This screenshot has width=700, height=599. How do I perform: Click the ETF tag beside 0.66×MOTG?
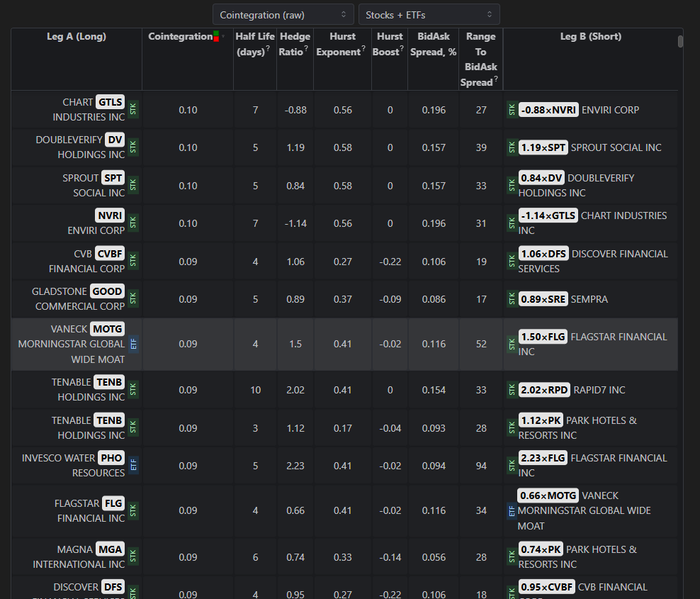click(512, 511)
